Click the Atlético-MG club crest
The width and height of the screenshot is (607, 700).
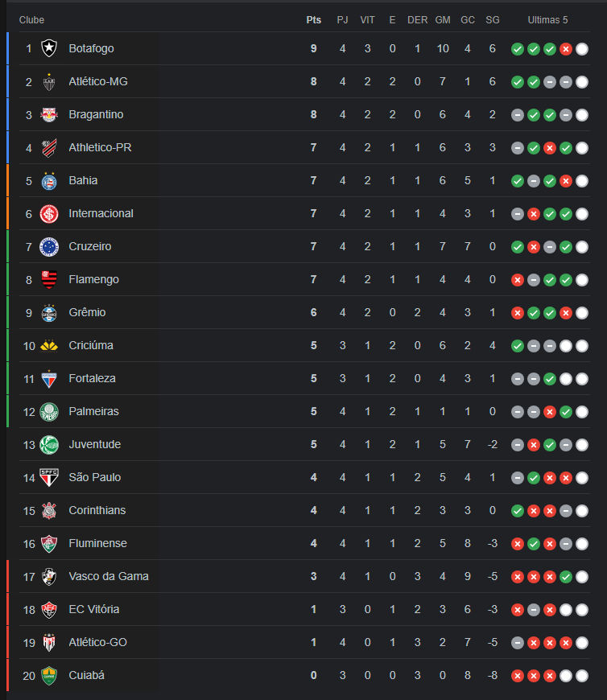[49, 82]
